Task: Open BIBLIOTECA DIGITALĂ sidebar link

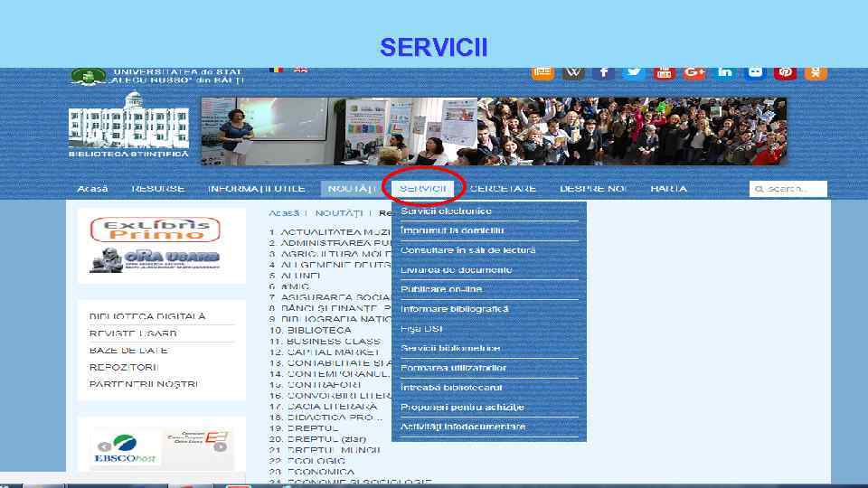Action: pyautogui.click(x=147, y=316)
